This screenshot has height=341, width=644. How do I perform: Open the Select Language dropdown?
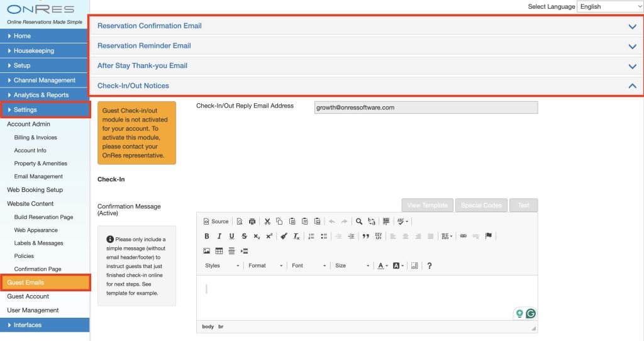pos(610,6)
